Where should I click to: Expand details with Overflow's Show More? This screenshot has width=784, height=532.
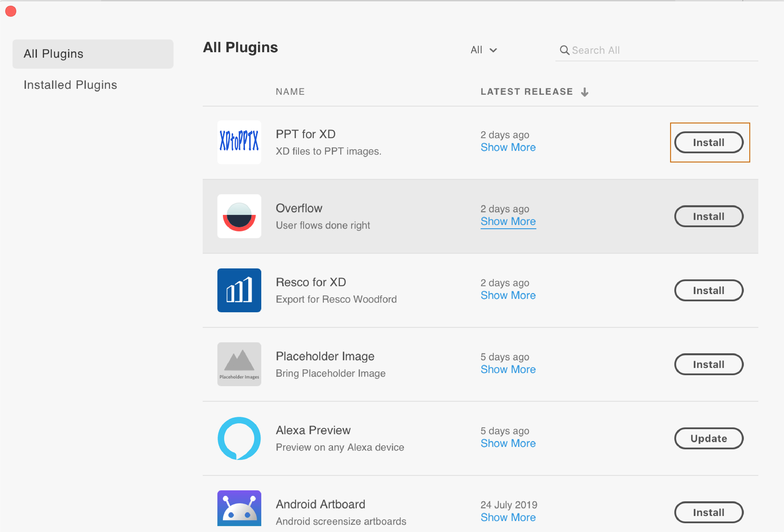coord(508,221)
